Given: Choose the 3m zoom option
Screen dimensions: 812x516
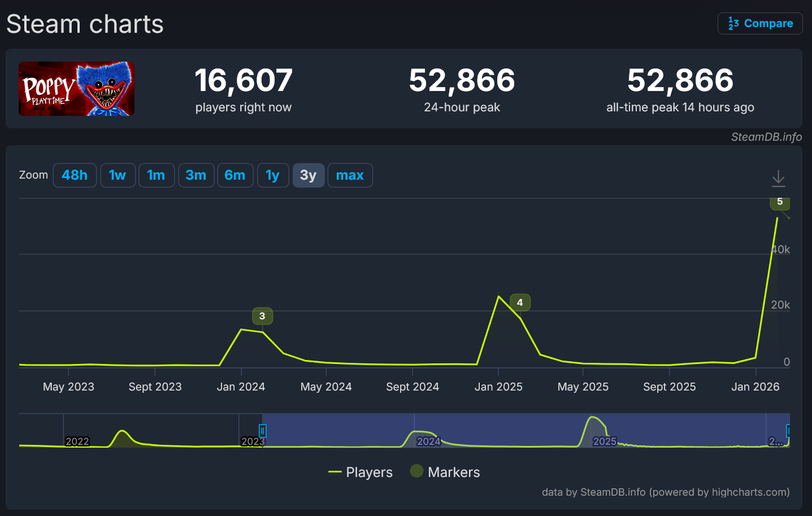Looking at the screenshot, I should pyautogui.click(x=196, y=175).
